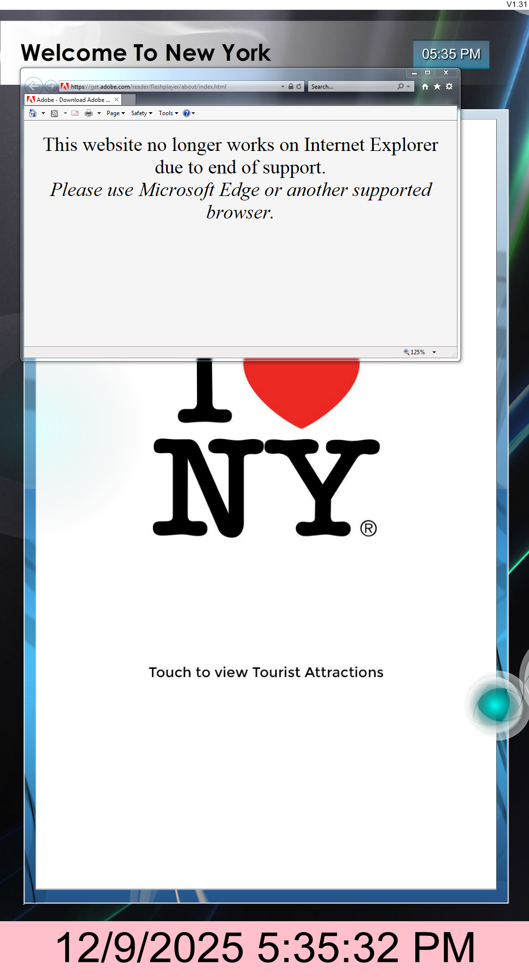Open the Page menu
The image size is (529, 980).
tap(116, 113)
